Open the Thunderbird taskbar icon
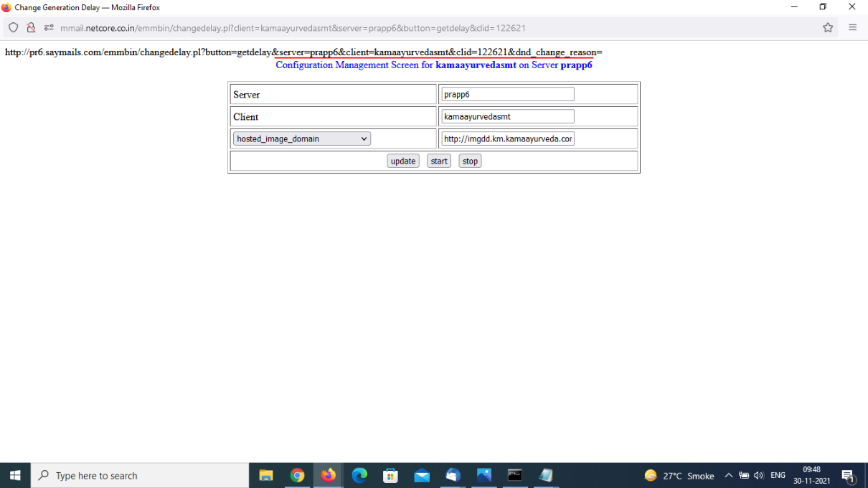The image size is (868, 488). click(453, 475)
